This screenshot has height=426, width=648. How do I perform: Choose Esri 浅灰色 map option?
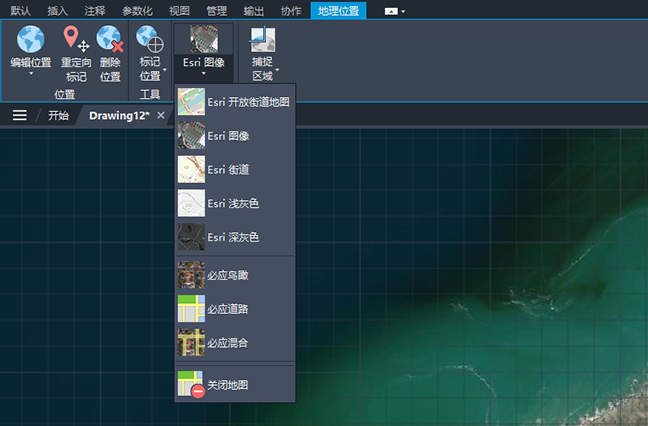(235, 203)
